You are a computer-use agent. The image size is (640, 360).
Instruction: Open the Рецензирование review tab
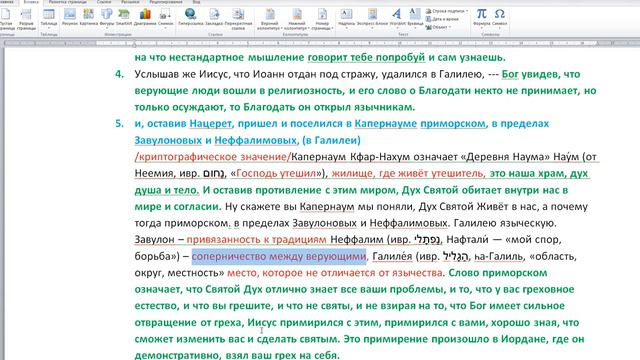(166, 2)
